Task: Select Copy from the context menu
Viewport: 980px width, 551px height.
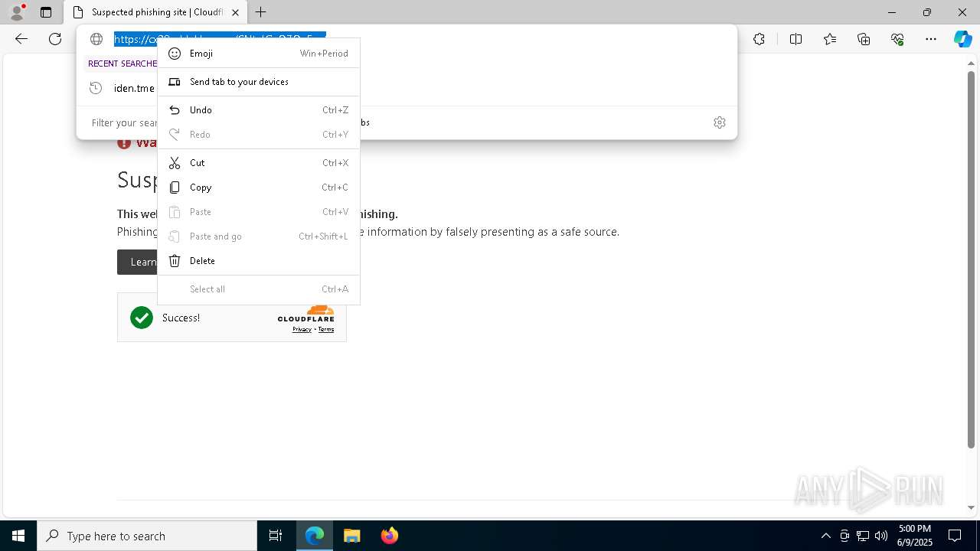Action: tap(259, 187)
